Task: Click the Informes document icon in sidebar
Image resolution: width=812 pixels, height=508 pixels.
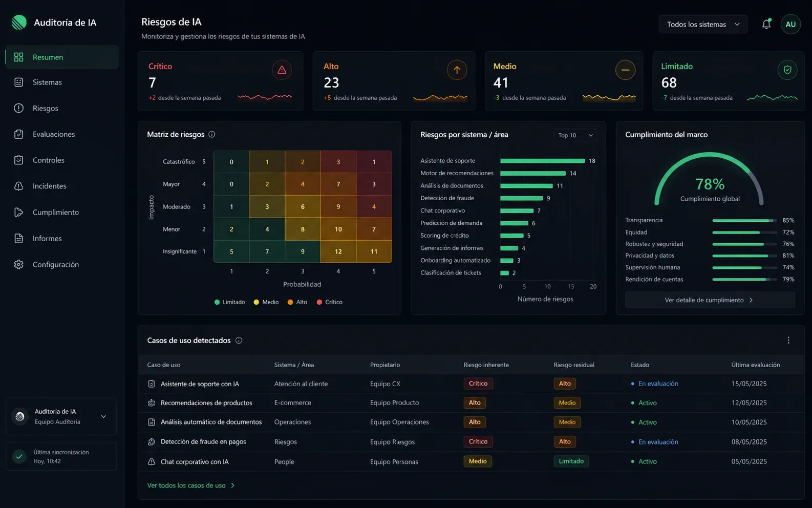Action: pos(19,239)
